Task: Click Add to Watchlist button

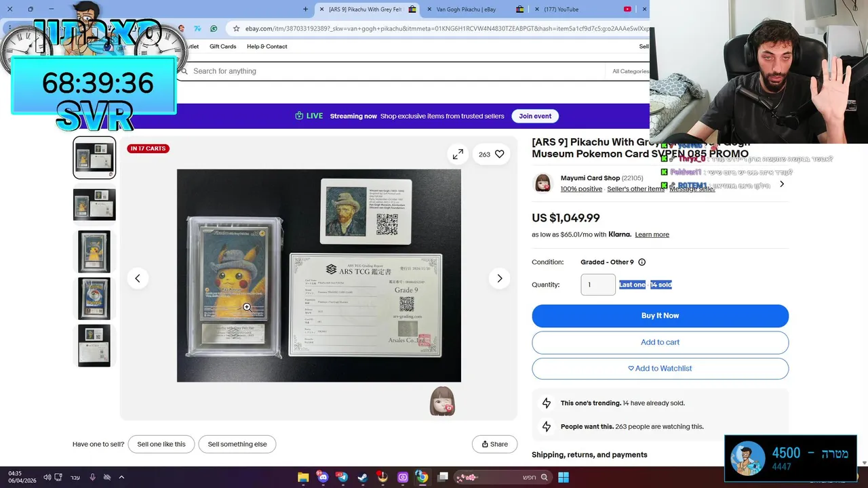Action: tap(660, 369)
